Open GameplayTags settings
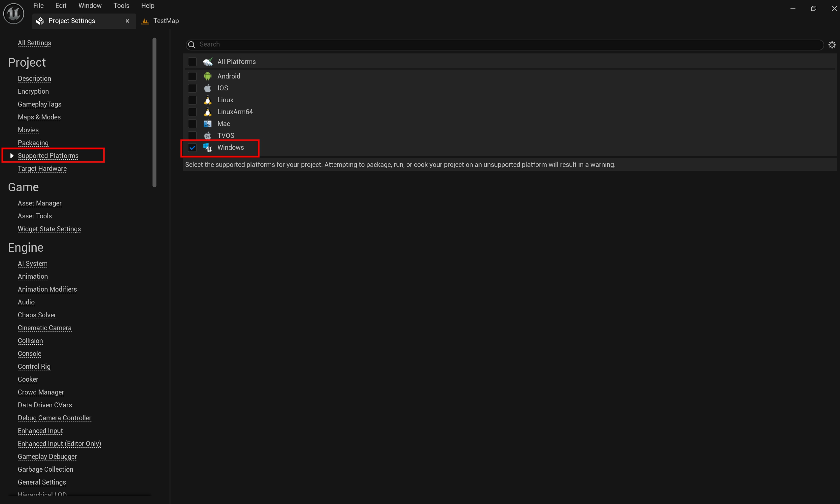Image resolution: width=840 pixels, height=504 pixels. 40,105
